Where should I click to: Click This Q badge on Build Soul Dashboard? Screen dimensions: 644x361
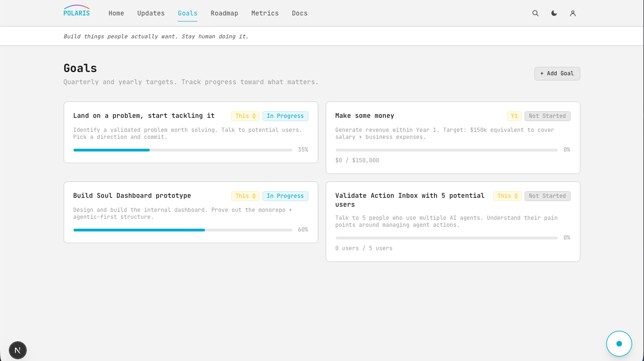point(245,196)
